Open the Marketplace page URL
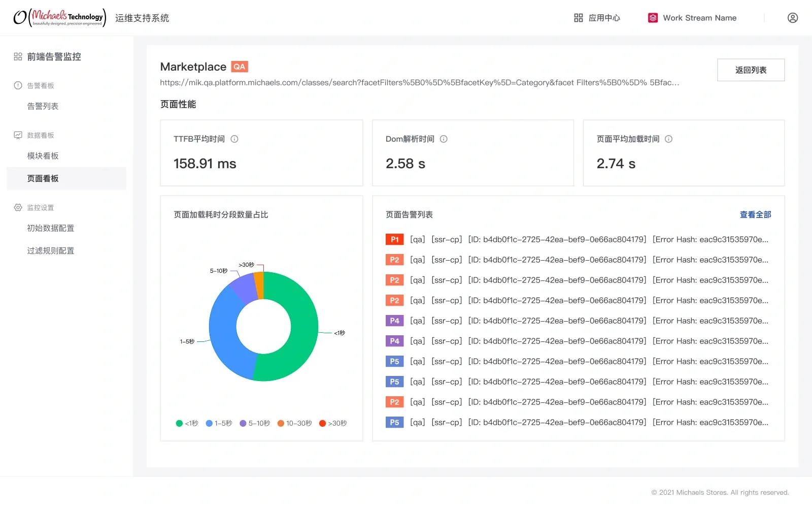Image resolution: width=812 pixels, height=508 pixels. click(419, 82)
